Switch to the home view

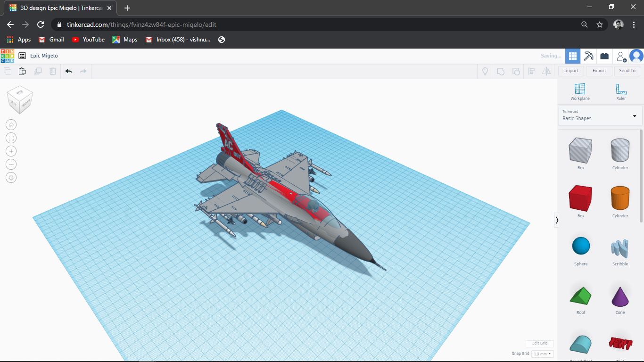point(11,124)
